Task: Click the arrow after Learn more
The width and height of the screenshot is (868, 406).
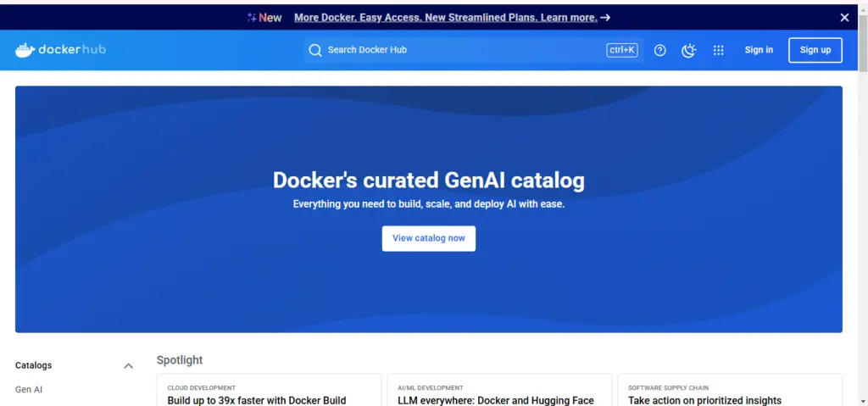Action: pos(605,17)
